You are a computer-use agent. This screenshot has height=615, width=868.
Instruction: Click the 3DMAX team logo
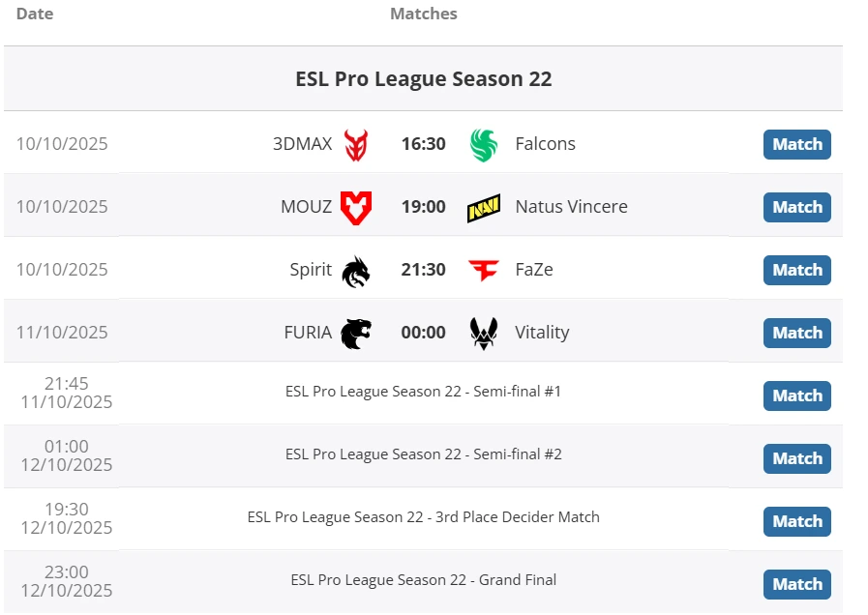pyautogui.click(x=356, y=145)
